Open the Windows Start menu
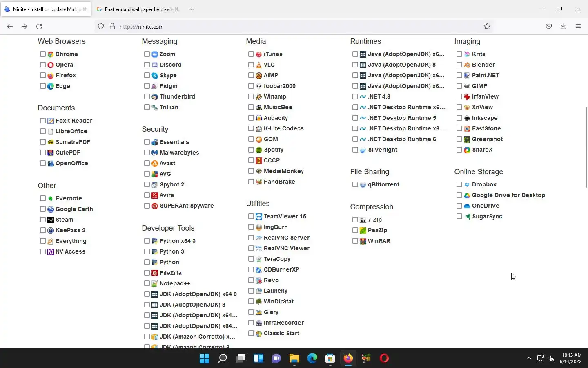 (x=204, y=359)
